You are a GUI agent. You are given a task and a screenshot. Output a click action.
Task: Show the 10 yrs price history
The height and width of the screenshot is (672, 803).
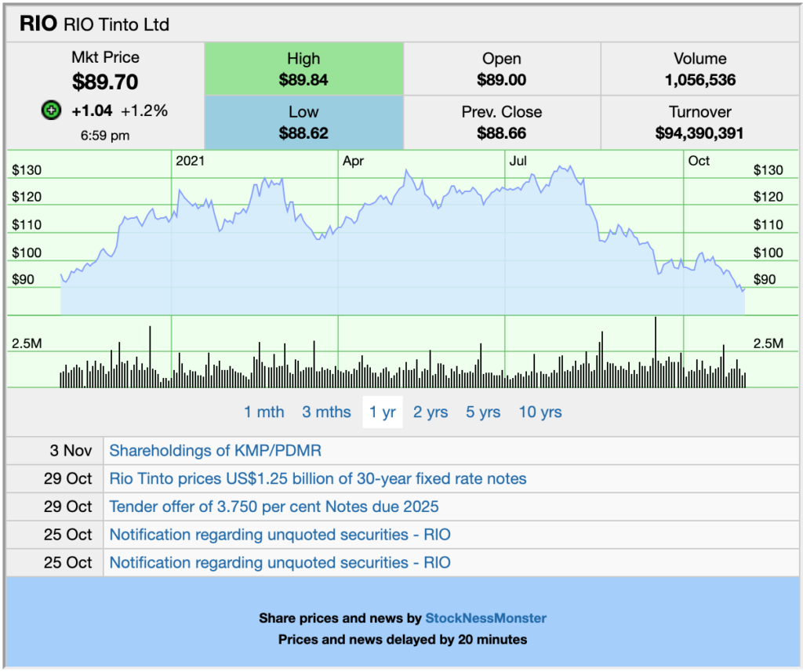(540, 412)
